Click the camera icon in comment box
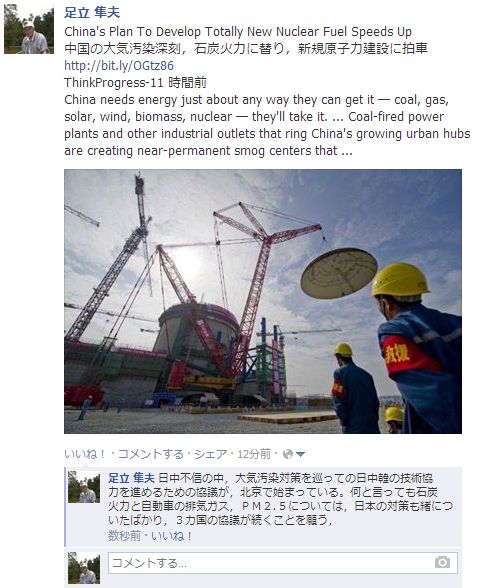 [442, 562]
